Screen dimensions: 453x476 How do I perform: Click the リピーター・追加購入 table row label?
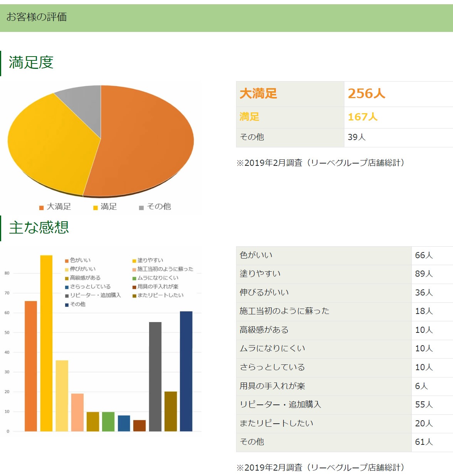tap(280, 404)
